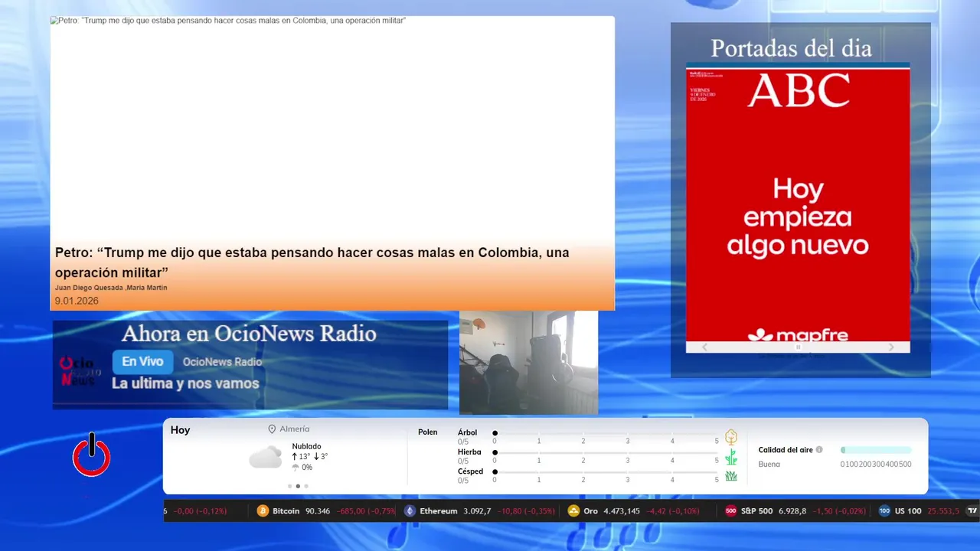Click the article date 9.01.2026
This screenshot has width=980, height=551.
pos(77,301)
